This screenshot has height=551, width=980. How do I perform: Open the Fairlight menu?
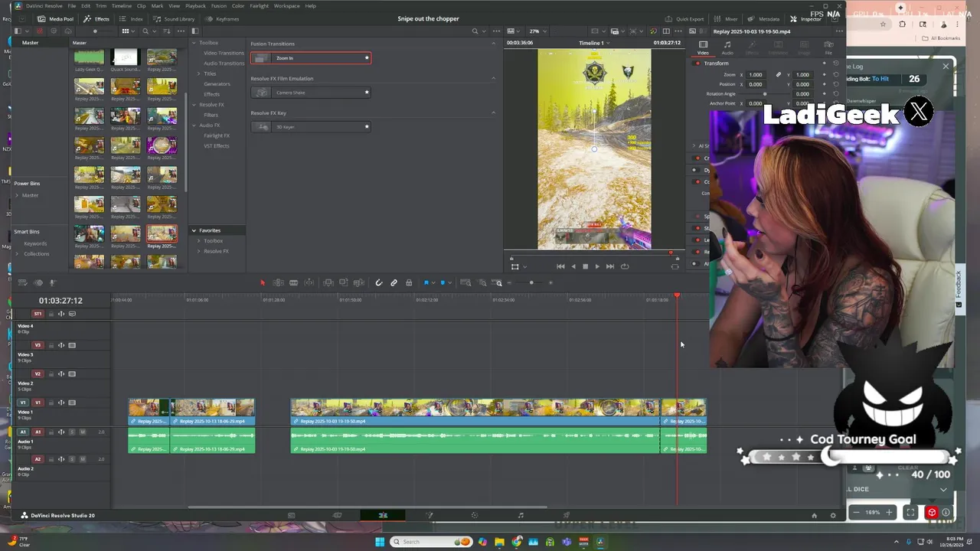259,5
